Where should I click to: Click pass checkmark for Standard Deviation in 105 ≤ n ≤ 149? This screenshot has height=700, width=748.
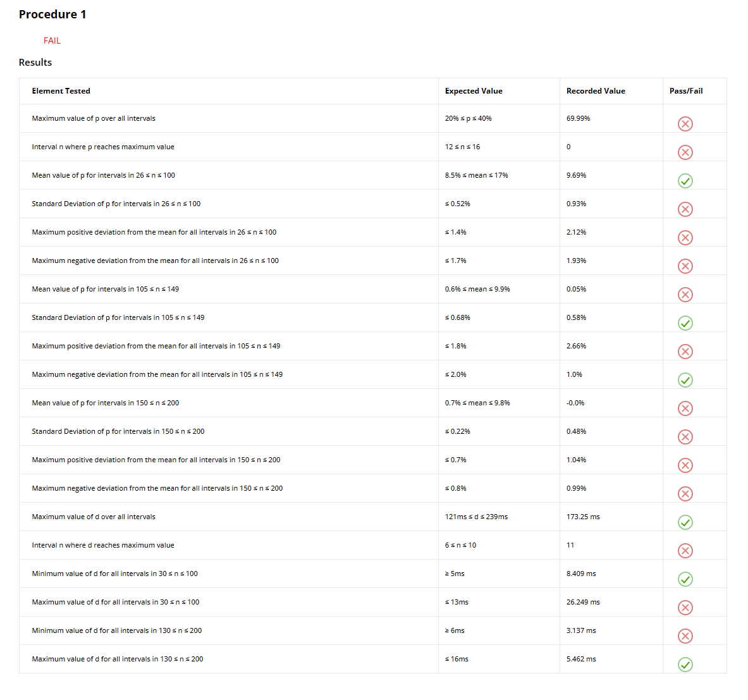[x=685, y=324]
